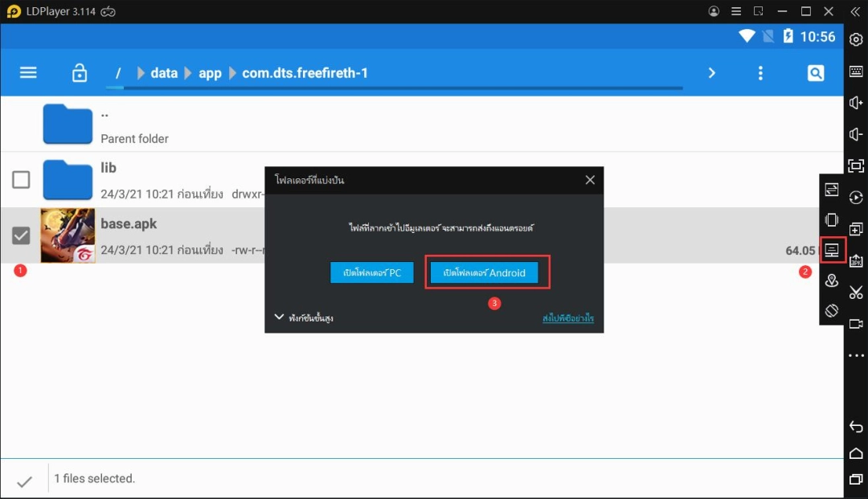Search files with magnifier icon
Viewport: 868px width, 499px height.
(816, 73)
